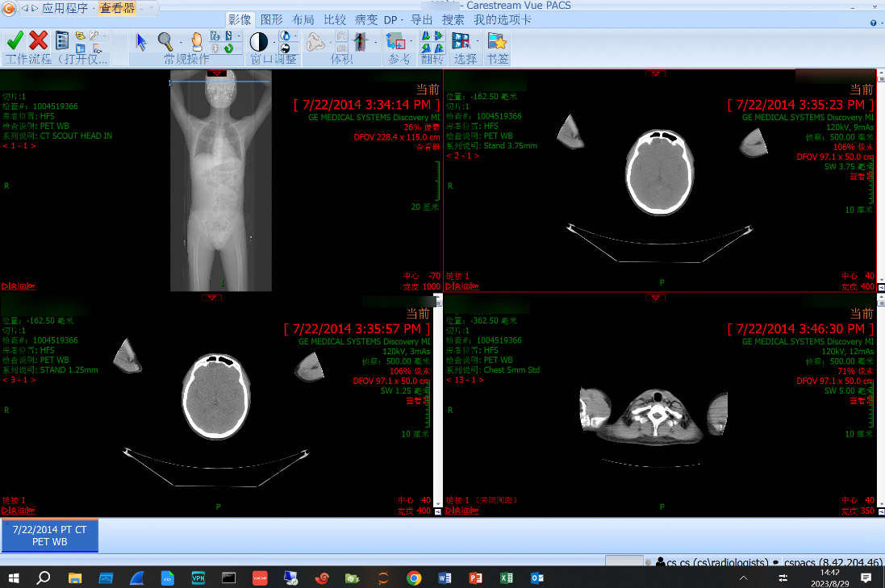The width and height of the screenshot is (885, 588).
Task: Click the green checkmark workflow icon
Action: click(x=15, y=40)
